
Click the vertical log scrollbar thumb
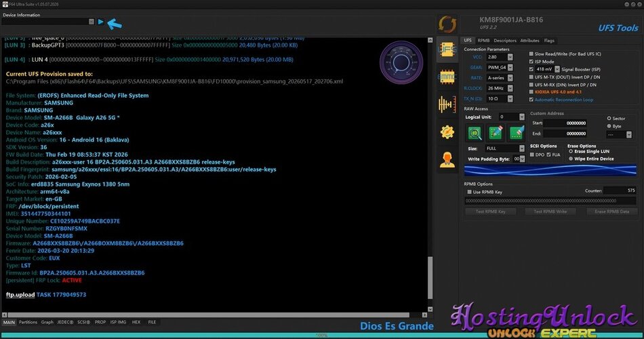[x=430, y=278]
